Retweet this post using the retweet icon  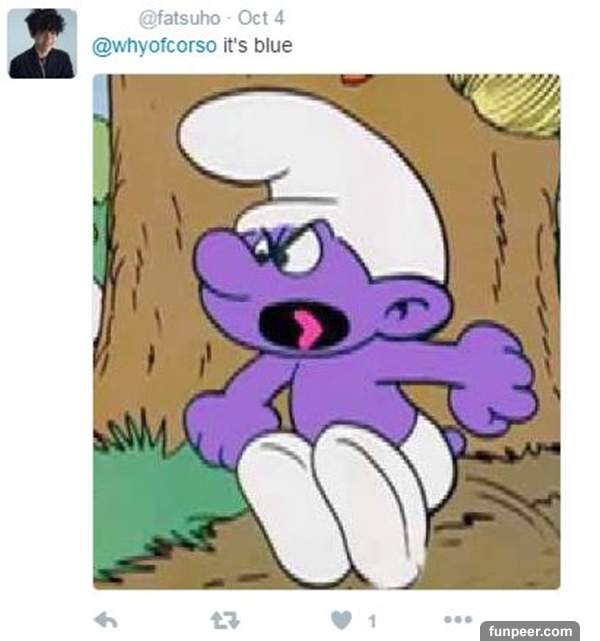(225, 620)
